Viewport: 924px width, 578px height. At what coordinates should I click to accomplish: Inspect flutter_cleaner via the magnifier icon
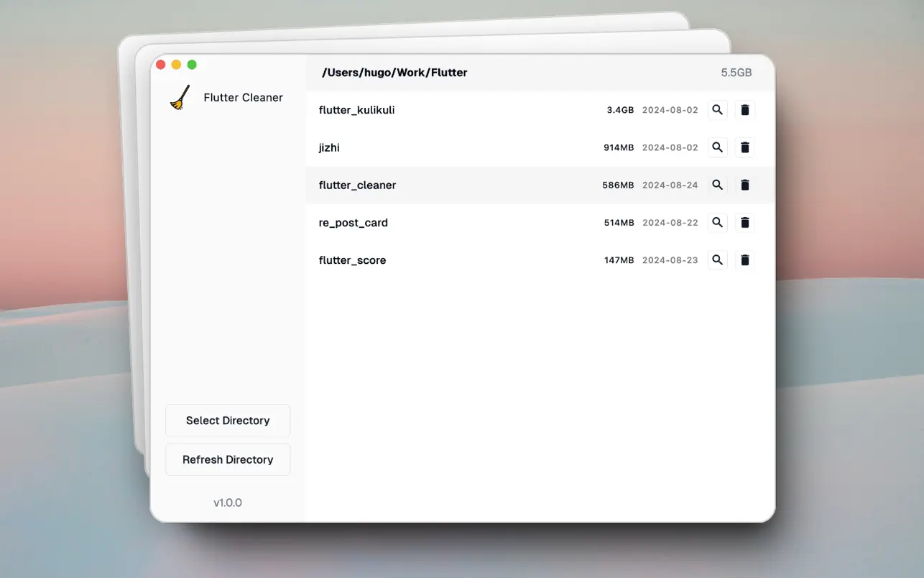point(717,185)
